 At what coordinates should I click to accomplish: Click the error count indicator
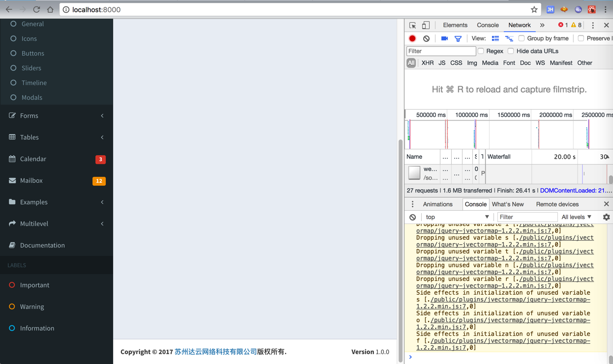click(x=563, y=25)
